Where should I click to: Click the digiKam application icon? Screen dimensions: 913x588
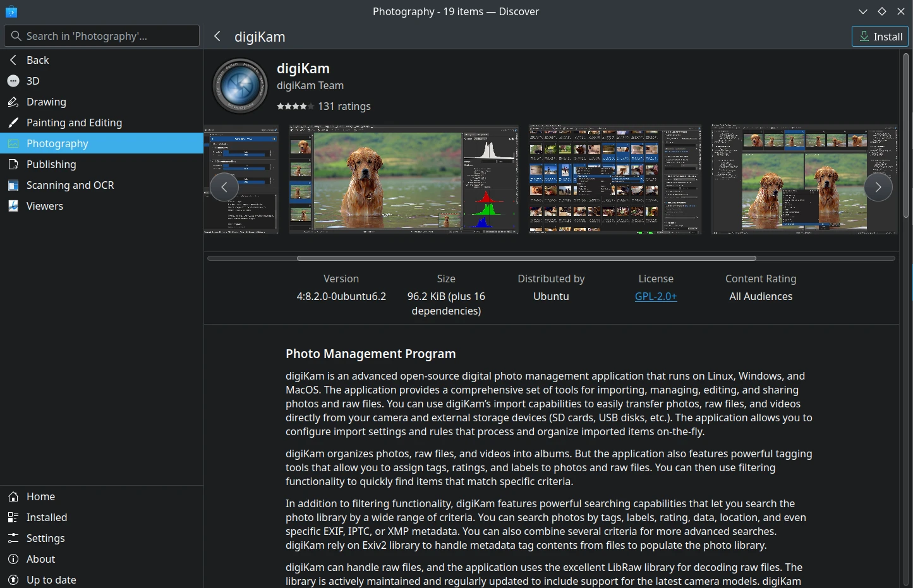pyautogui.click(x=239, y=85)
